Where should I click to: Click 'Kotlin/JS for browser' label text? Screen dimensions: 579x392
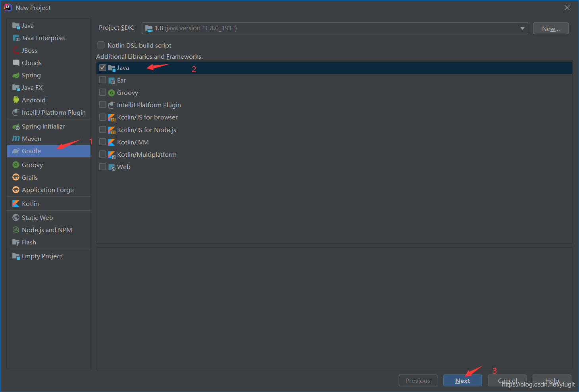[147, 117]
